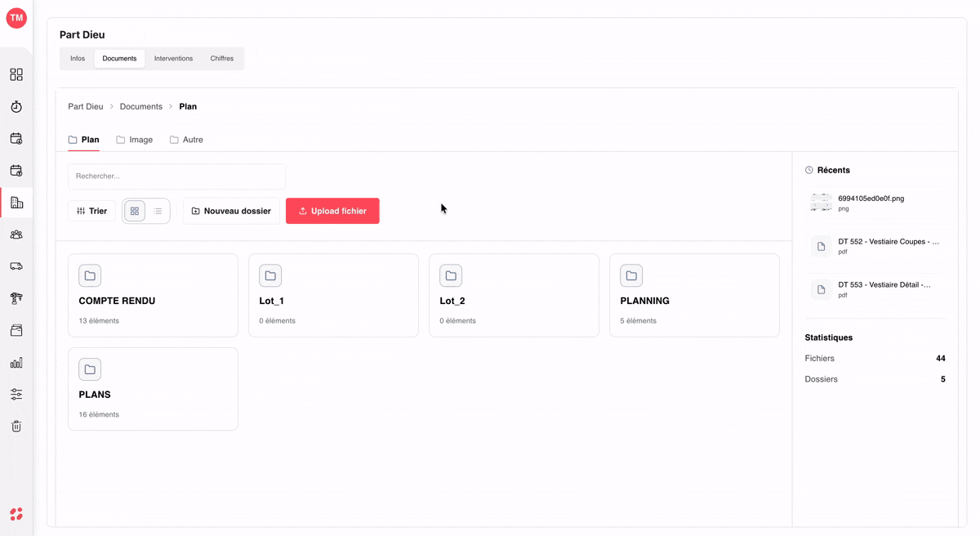Create a Nouveau dossier
Viewport: 980px width, 536px height.
(231, 211)
